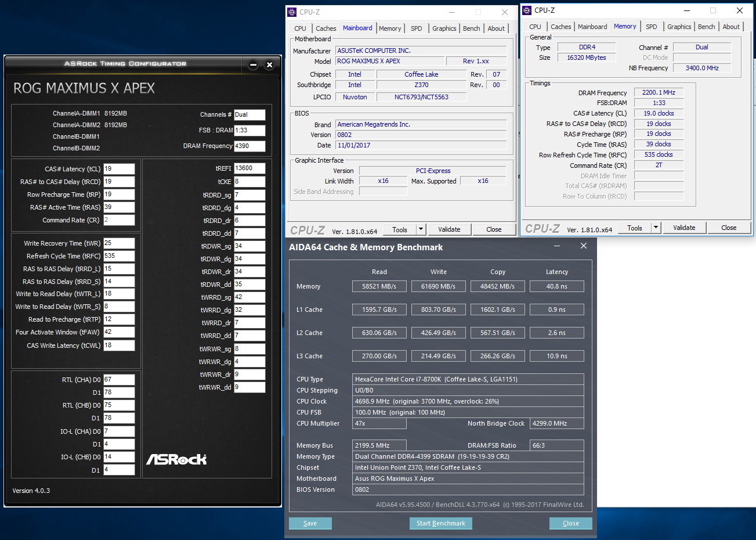Start the AIDA64 benchmark
The height and width of the screenshot is (540, 756).
(441, 523)
